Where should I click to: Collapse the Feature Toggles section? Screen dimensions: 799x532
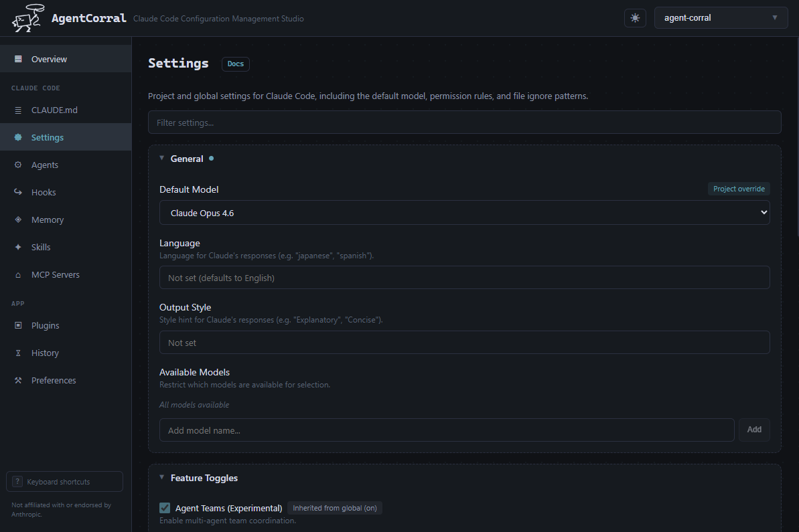[162, 478]
